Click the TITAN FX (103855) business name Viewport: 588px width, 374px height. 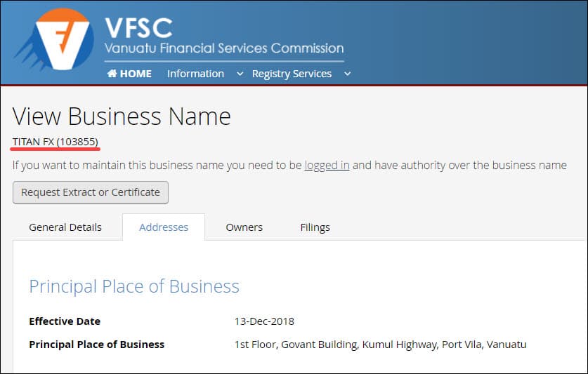coord(55,142)
